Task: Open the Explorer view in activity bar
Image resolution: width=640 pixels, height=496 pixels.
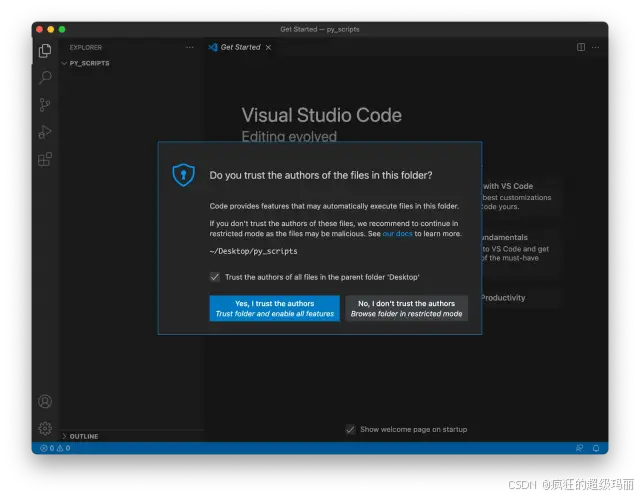Action: [45, 51]
